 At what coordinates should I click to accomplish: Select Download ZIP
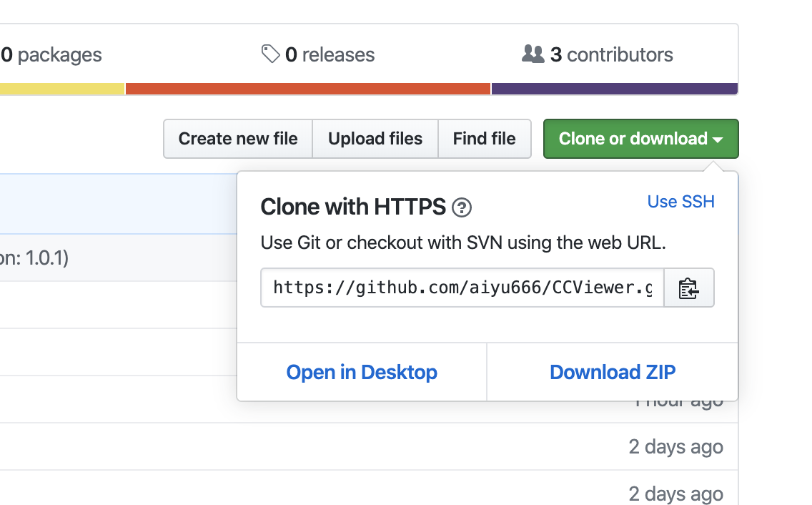coord(613,372)
